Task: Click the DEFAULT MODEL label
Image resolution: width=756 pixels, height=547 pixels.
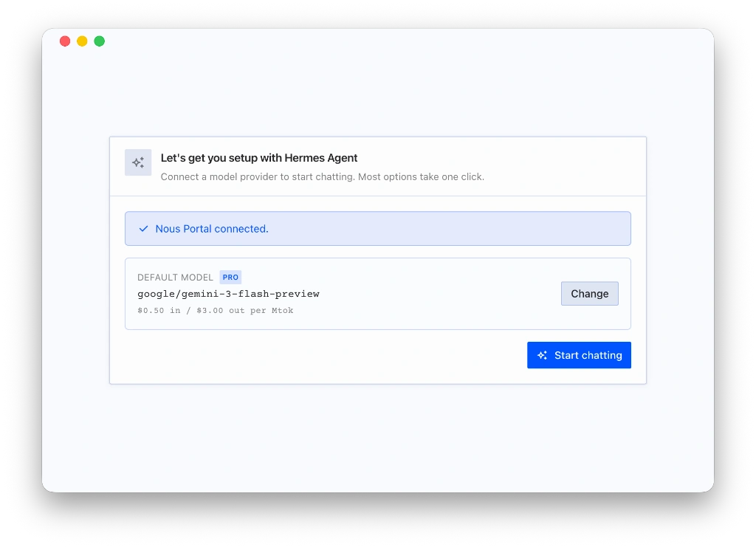Action: click(x=175, y=278)
